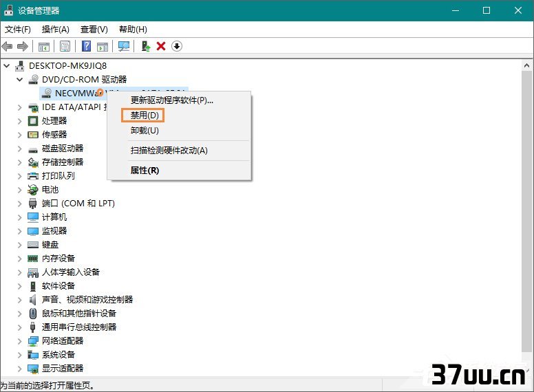Toggle the action pane toolbar icon

coord(103,46)
